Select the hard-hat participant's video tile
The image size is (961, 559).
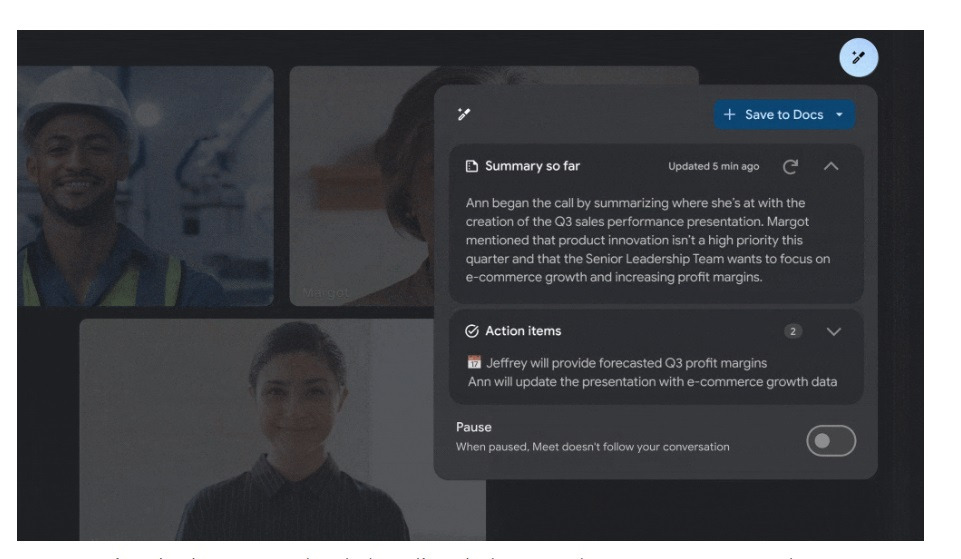[x=145, y=186]
